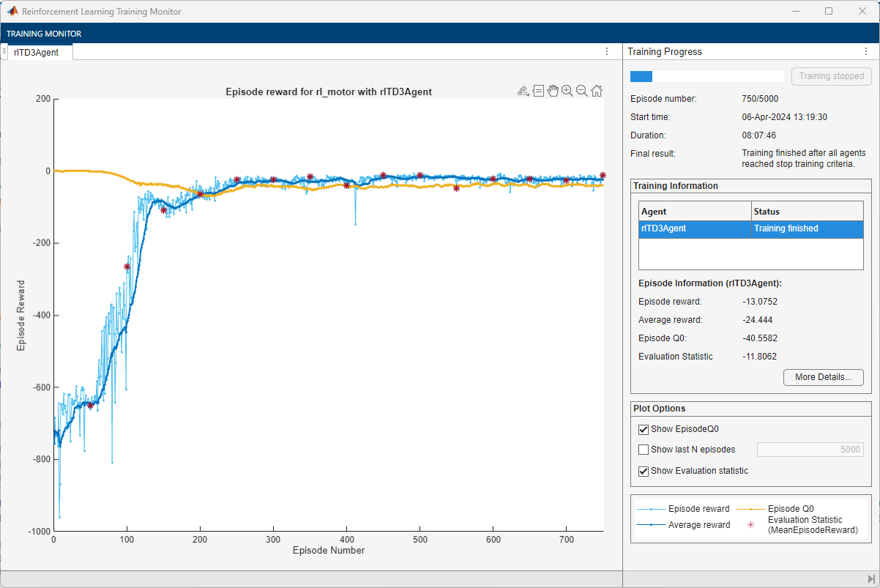Restore plot view with home icon
880x588 pixels.
coord(597,91)
